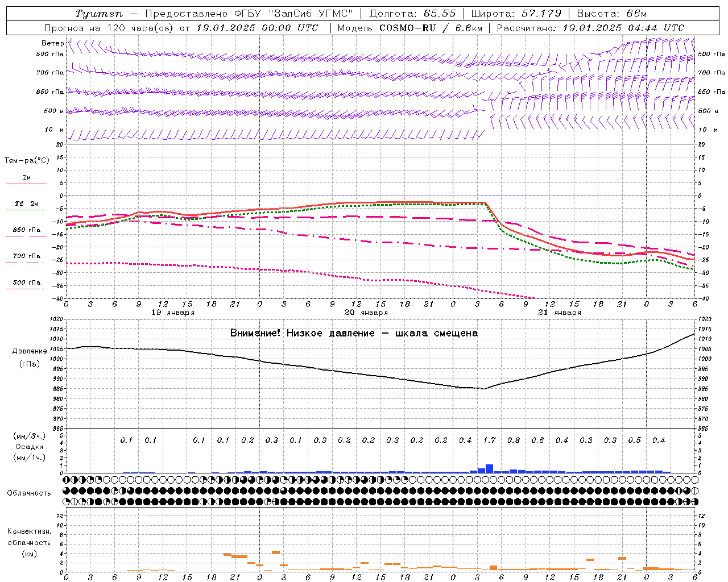
Task: Click the "1.7" precipitation value
Action: pos(489,440)
